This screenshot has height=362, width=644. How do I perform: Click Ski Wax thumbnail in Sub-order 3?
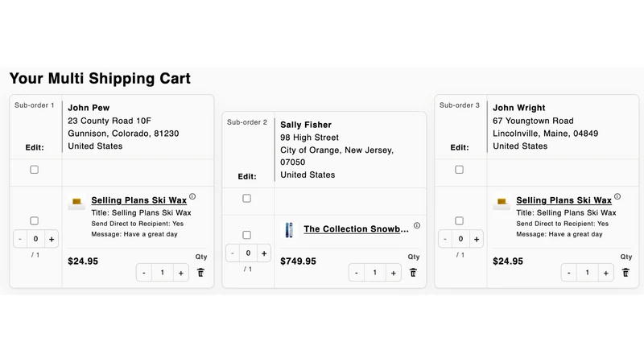pos(502,202)
